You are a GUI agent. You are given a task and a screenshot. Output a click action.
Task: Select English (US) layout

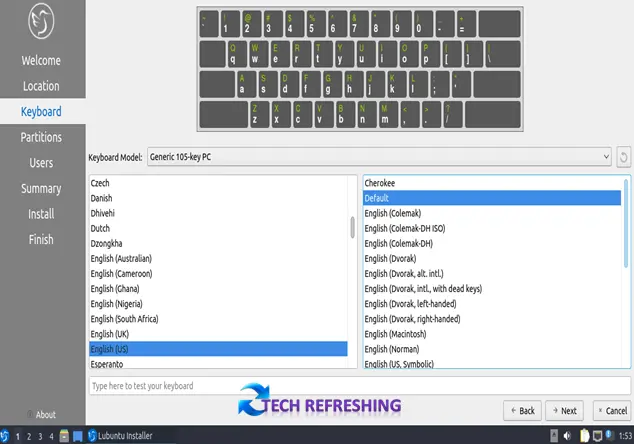[x=218, y=349]
